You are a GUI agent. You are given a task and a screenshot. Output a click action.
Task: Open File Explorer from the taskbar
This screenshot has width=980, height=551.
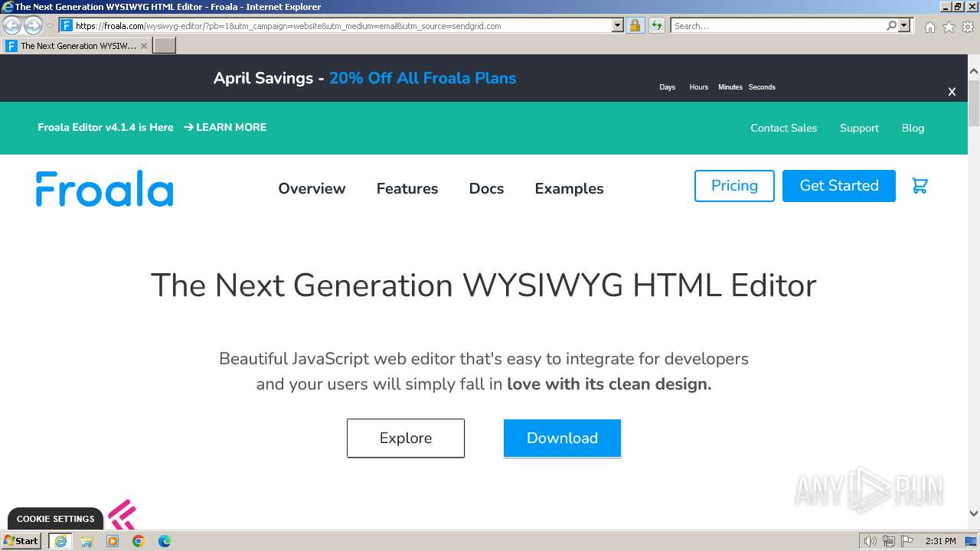[x=87, y=541]
